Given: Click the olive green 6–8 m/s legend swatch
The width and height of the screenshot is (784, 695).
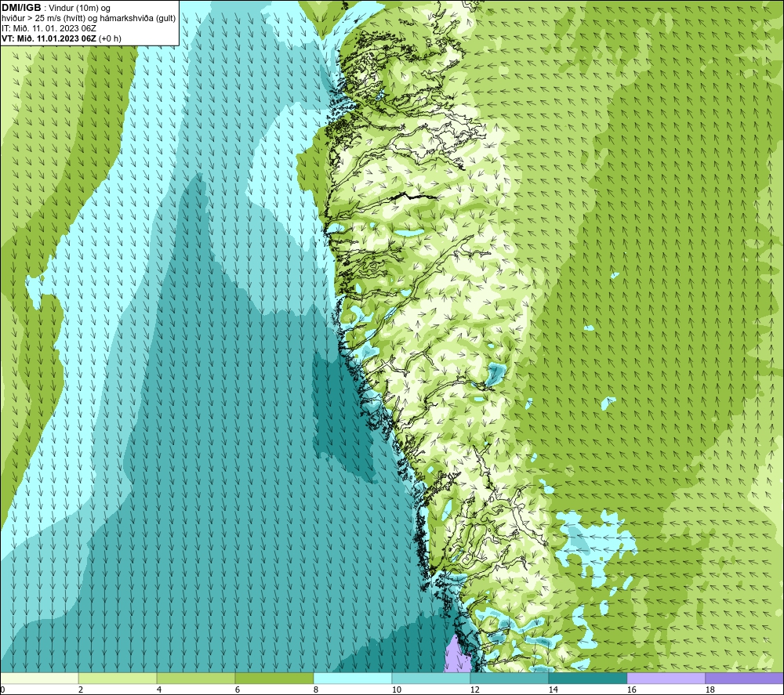Looking at the screenshot, I should tap(274, 678).
